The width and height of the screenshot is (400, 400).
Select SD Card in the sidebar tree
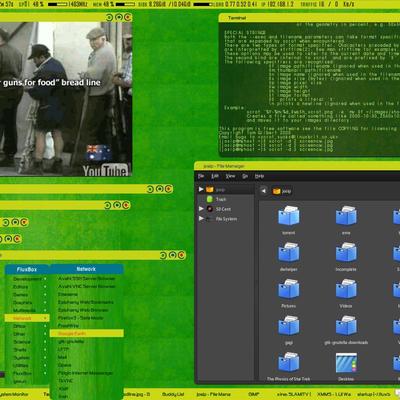coord(223,209)
